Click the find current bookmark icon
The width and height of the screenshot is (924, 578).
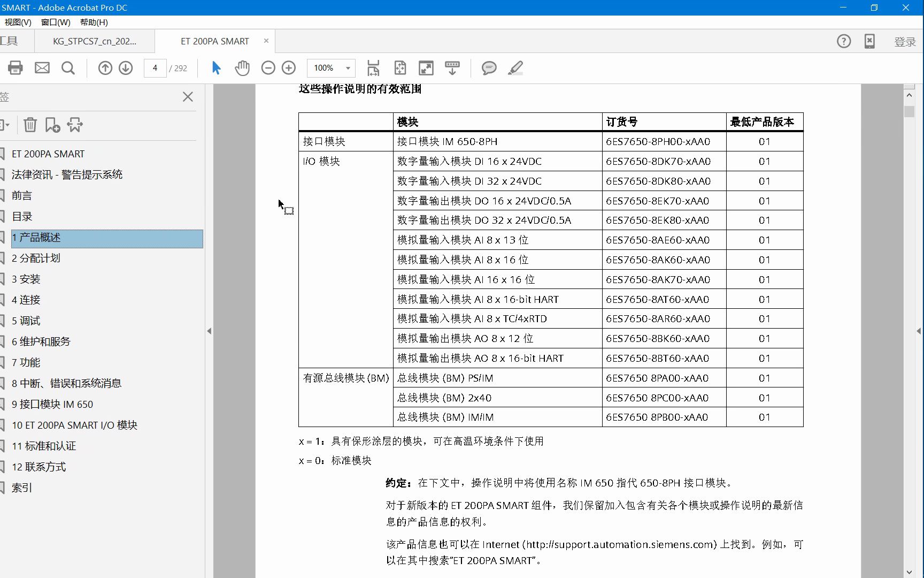click(75, 125)
